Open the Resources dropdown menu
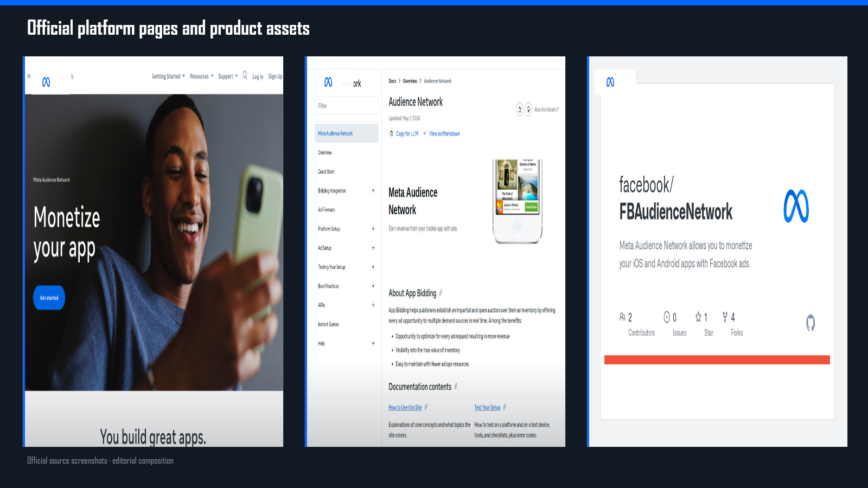868x488 pixels. point(202,76)
